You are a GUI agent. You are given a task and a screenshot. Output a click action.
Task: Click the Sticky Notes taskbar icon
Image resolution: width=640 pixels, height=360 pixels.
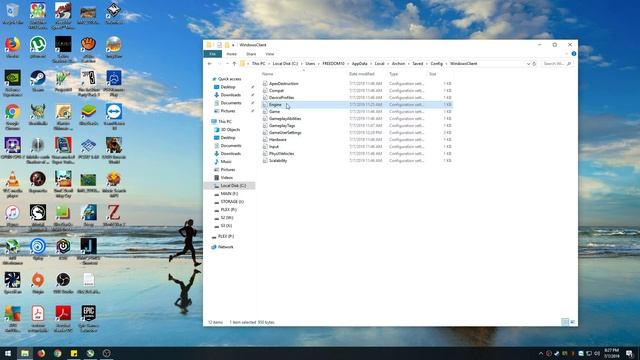pos(74,353)
